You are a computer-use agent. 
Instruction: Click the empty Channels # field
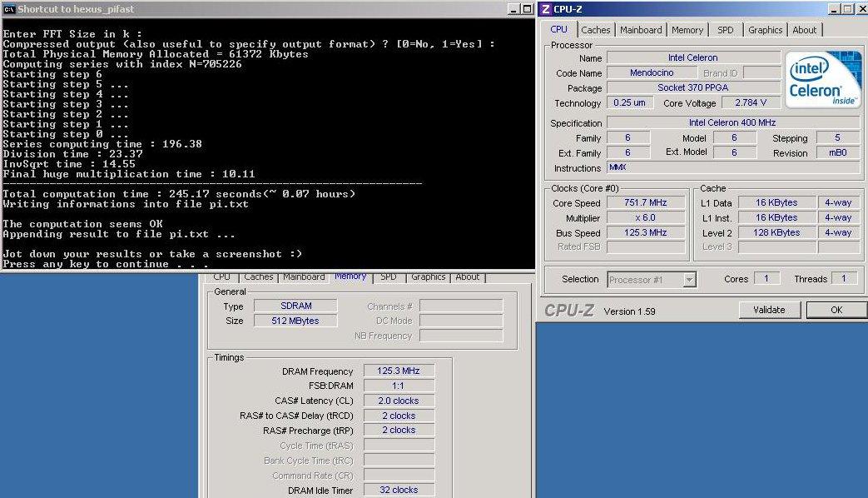(461, 306)
